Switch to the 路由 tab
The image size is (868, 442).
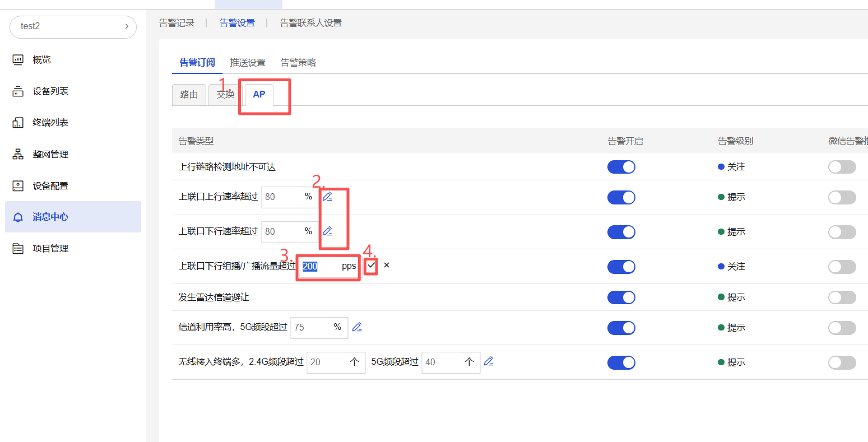(x=189, y=95)
